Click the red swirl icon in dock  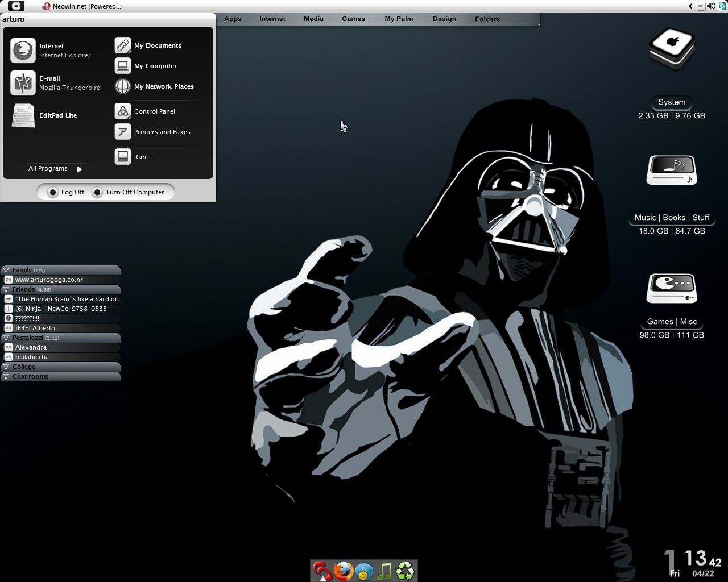322,571
